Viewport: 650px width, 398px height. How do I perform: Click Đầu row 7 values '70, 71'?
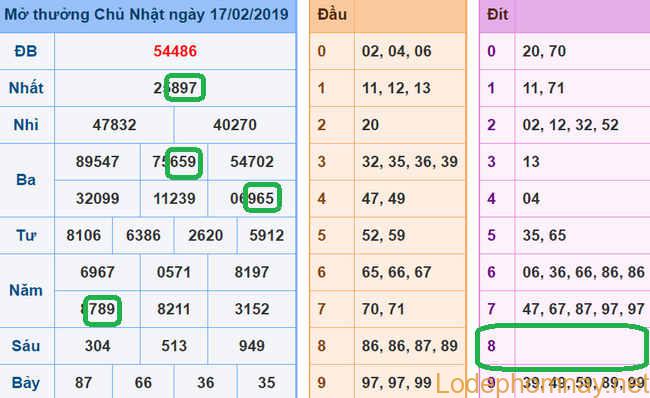[383, 309]
